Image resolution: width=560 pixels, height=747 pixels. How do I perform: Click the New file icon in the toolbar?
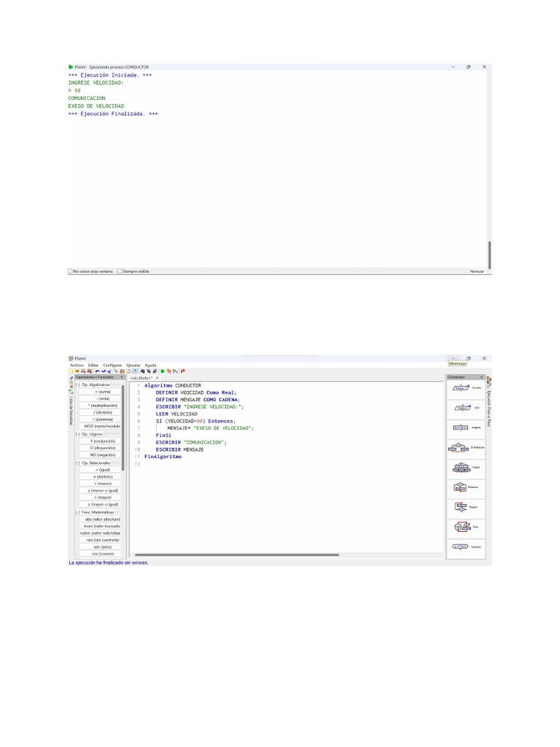pyautogui.click(x=71, y=371)
